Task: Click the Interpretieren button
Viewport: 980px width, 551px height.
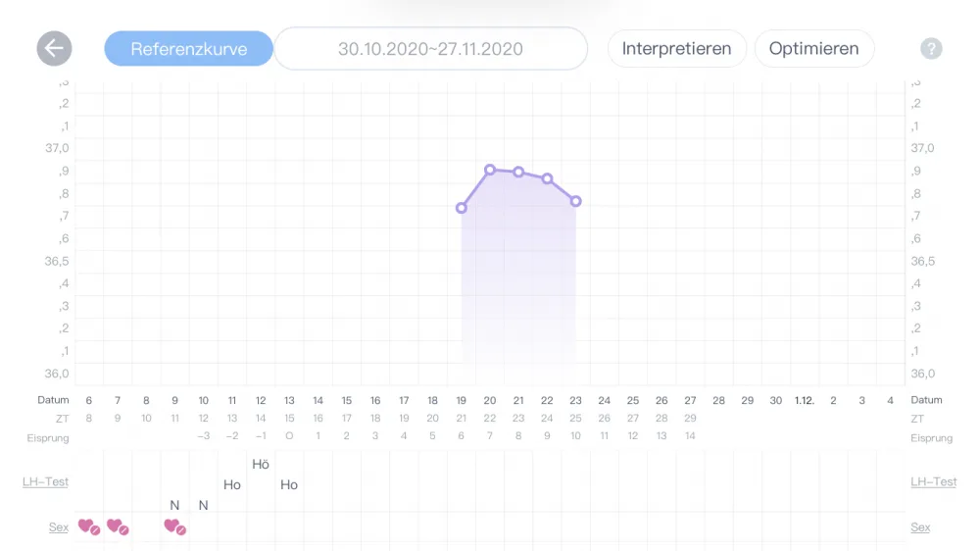Action: click(677, 49)
